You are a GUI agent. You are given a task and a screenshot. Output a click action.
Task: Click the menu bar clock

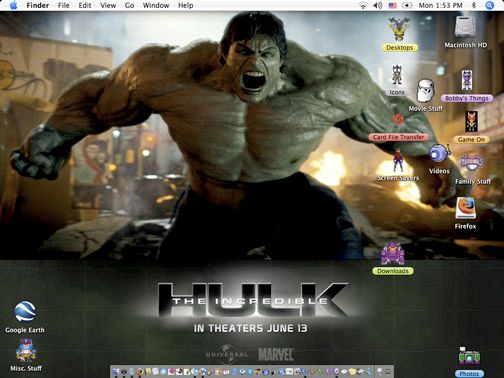click(440, 5)
